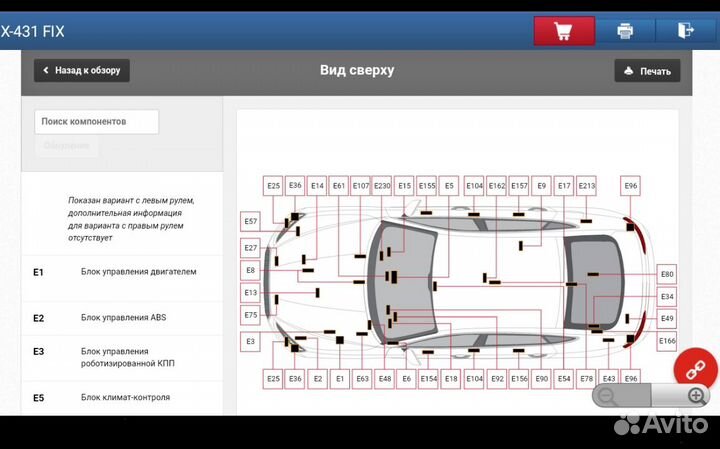Viewport: 720px width, 449px height.
Task: Select 'Блок управления двигателем' in the list
Action: 138,271
